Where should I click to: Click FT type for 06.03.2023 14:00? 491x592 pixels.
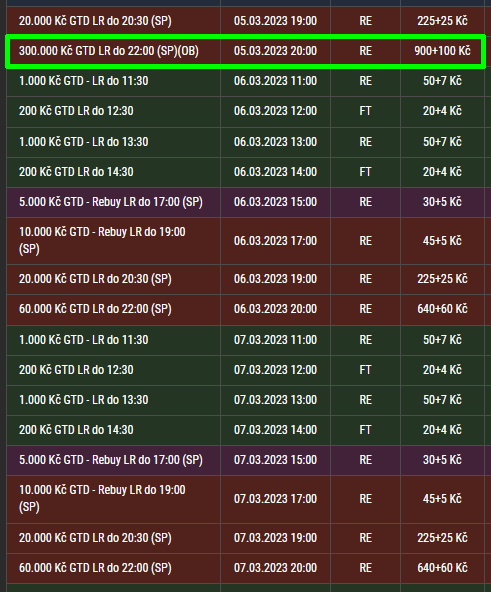[365, 172]
